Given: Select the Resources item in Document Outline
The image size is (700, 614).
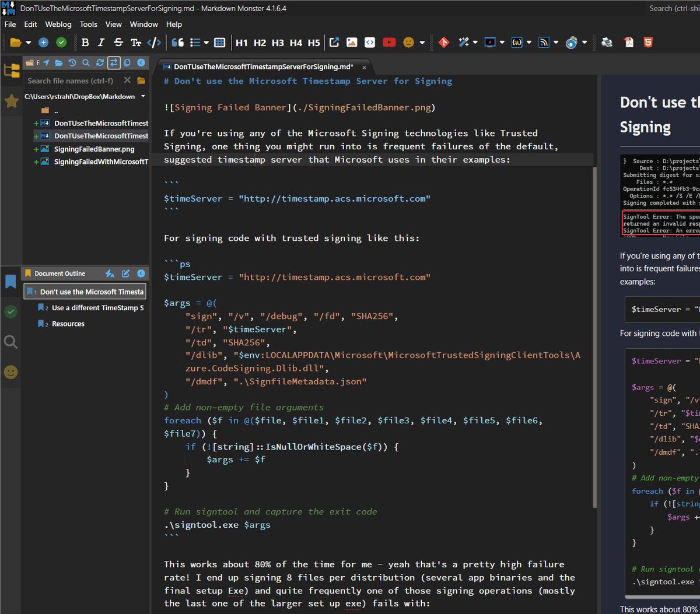Looking at the screenshot, I should click(68, 324).
